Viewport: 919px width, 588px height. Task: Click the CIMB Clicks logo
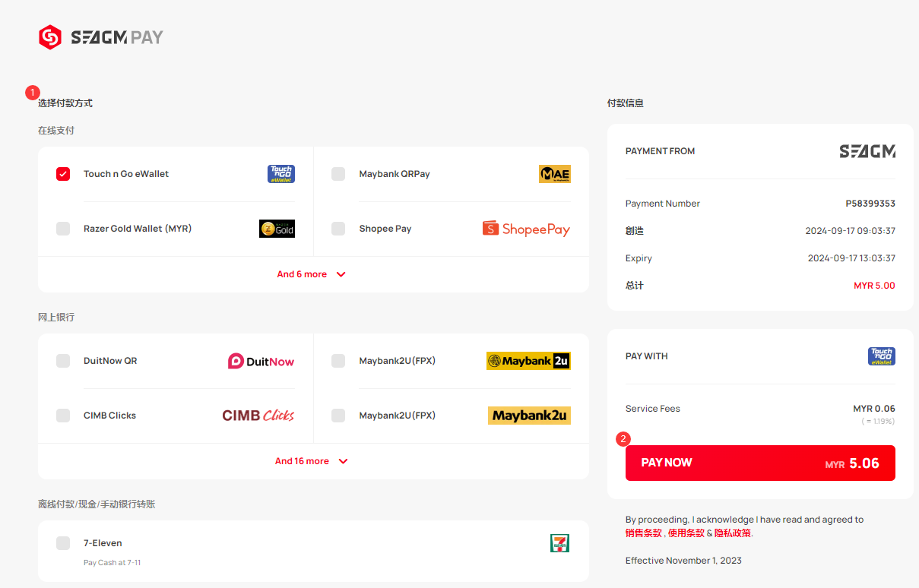[x=258, y=416]
